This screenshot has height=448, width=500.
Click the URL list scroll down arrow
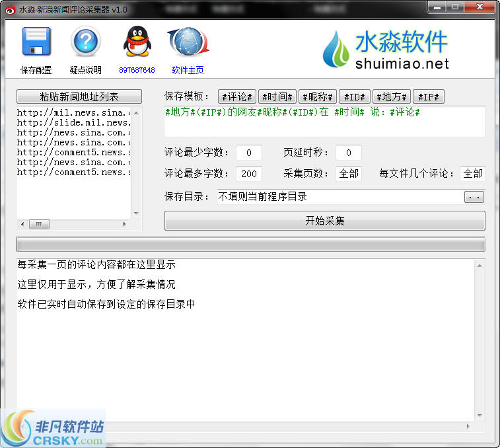(x=136, y=213)
